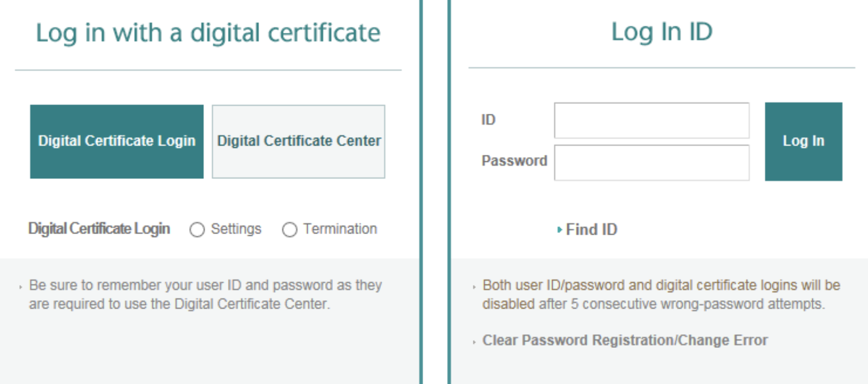Click the note about remembering user ID
This screenshot has height=384, width=868.
[206, 294]
